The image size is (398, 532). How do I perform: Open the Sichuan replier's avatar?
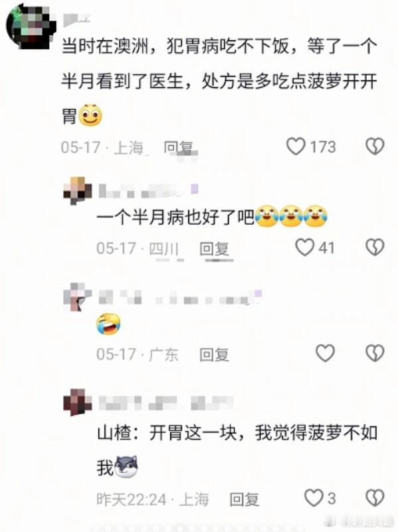tap(78, 190)
